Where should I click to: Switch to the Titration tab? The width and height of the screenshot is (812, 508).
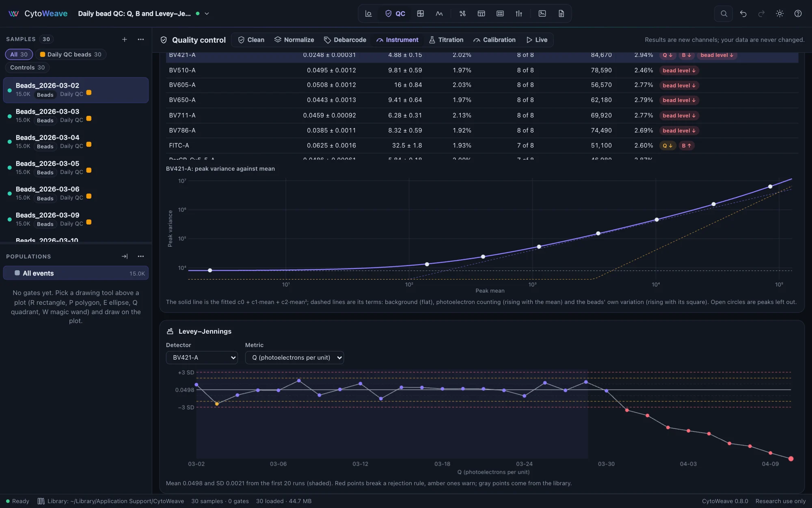click(x=446, y=40)
